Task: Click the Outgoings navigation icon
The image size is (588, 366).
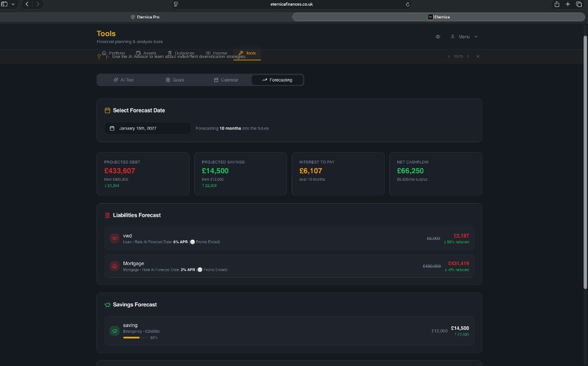Action: coord(170,52)
